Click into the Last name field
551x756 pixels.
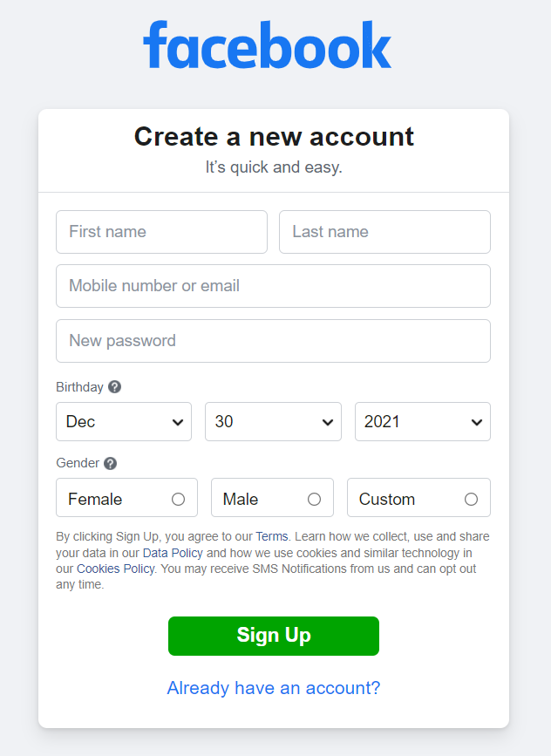point(384,232)
